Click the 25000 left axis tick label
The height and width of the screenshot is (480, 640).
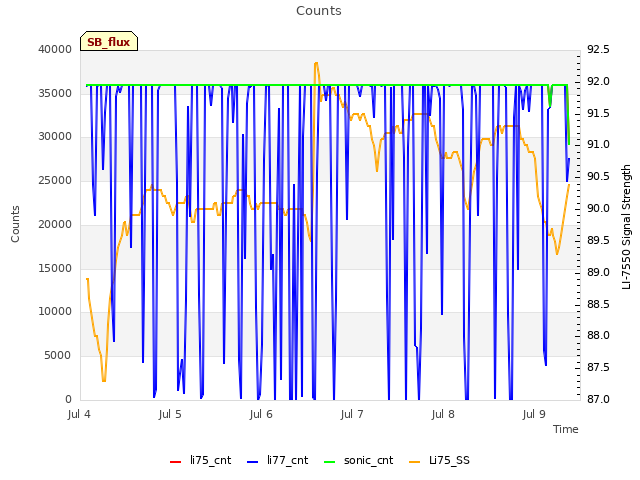[x=55, y=181]
